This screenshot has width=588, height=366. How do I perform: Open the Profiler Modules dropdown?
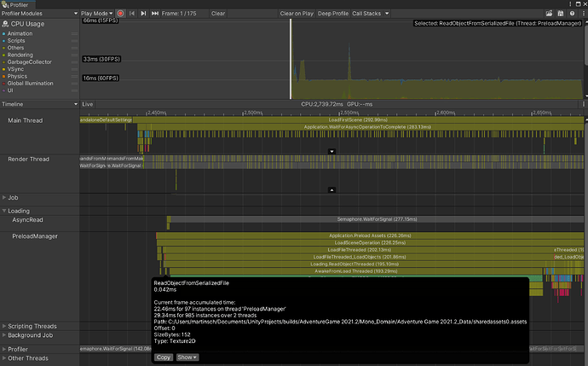tap(38, 14)
